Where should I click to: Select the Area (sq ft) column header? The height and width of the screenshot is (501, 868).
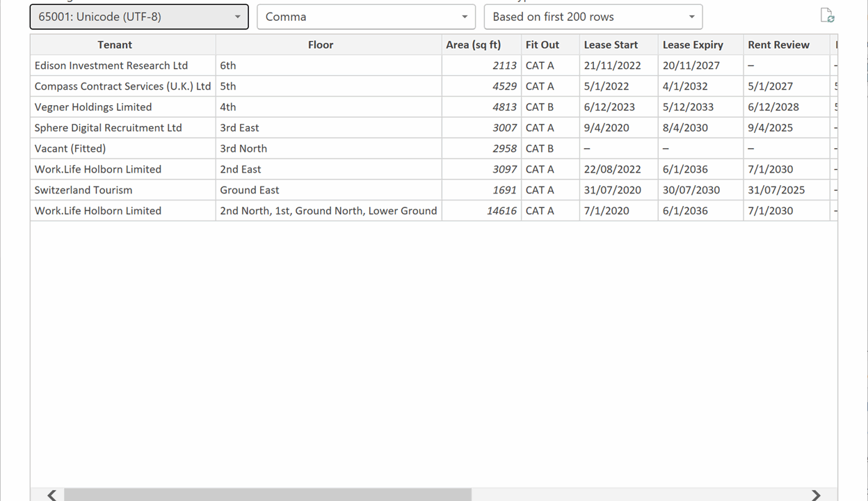coord(481,45)
